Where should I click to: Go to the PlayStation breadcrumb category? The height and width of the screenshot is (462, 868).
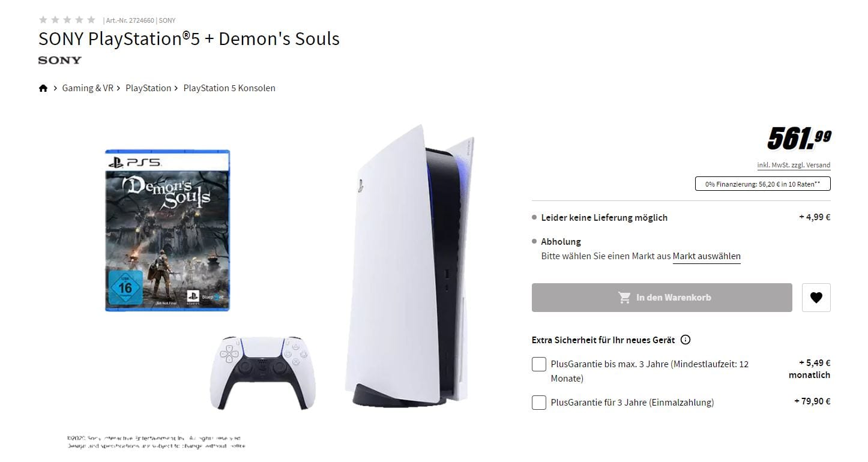click(148, 88)
